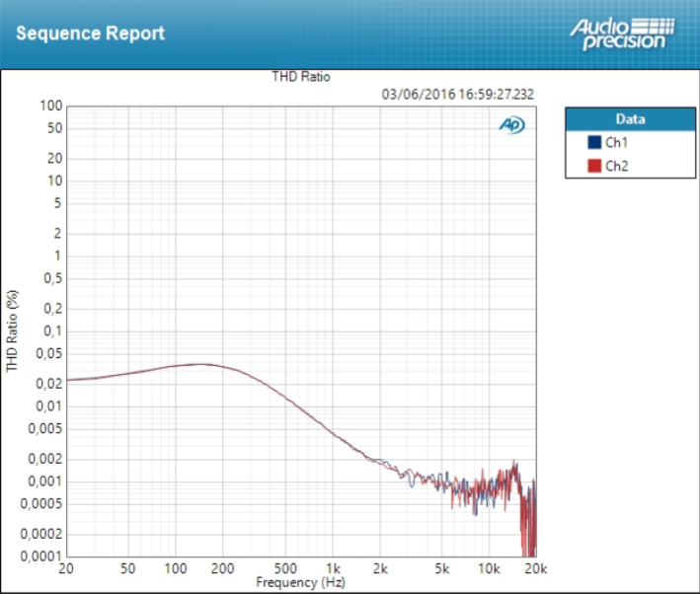This screenshot has height=594, width=700.
Task: Click the 0,1 THD axis tick label
Action: [x=53, y=332]
